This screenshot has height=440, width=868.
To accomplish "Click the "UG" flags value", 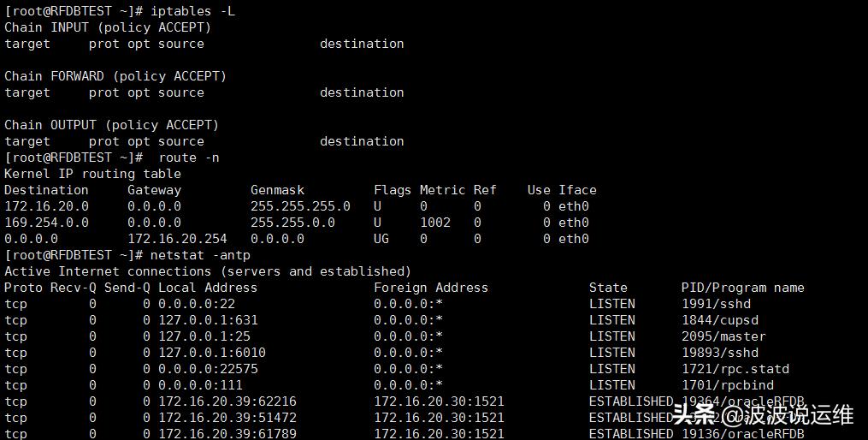I will tap(381, 239).
